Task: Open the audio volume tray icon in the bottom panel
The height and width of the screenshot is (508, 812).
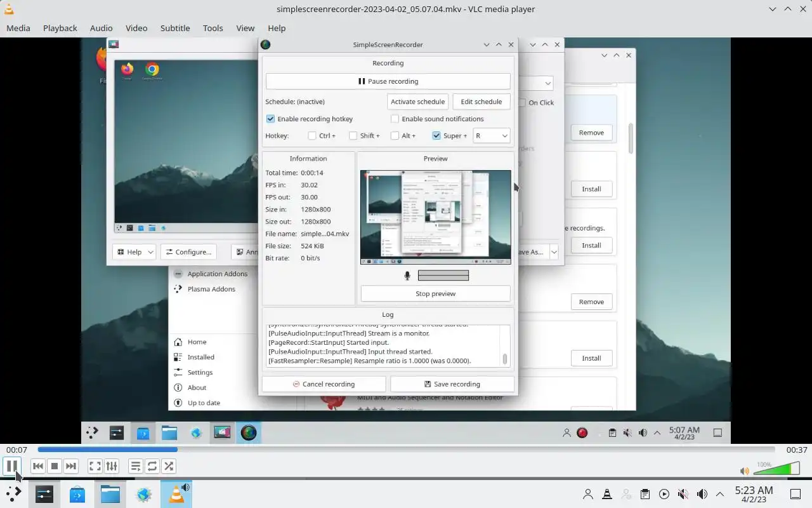Action: coord(702,494)
